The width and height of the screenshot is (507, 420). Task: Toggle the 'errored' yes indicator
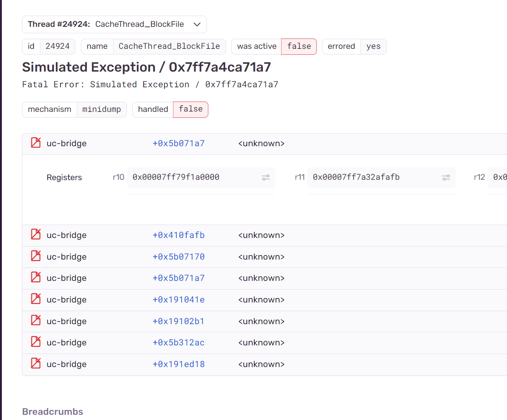(x=373, y=46)
